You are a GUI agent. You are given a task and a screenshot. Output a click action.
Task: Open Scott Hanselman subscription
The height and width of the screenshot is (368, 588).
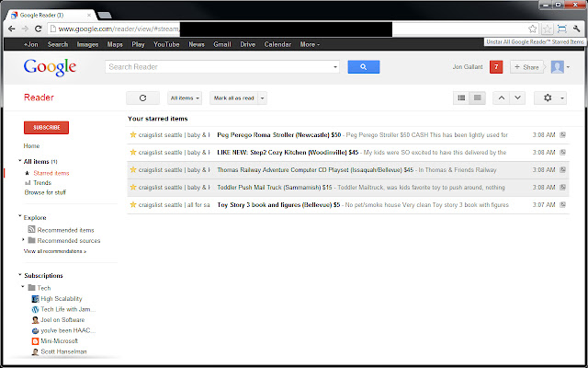pos(63,351)
